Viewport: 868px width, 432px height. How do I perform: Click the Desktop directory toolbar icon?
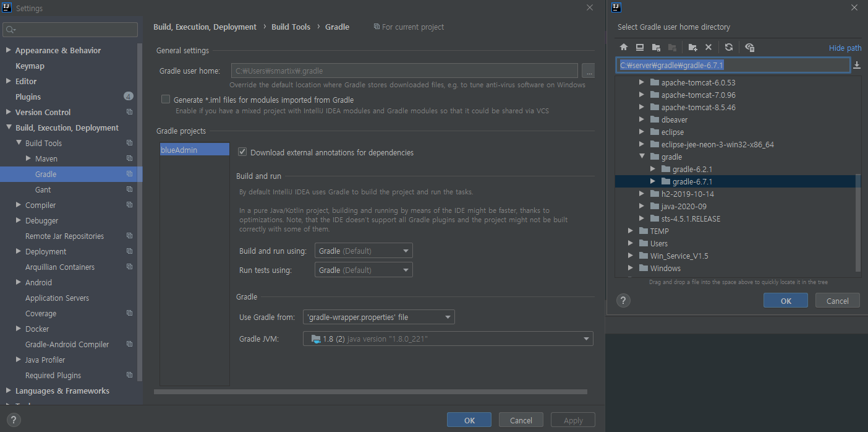click(x=640, y=47)
